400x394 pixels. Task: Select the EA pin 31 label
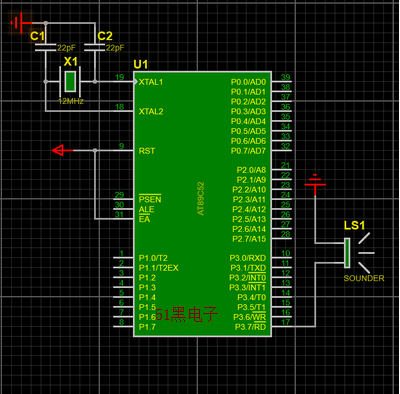coord(144,219)
